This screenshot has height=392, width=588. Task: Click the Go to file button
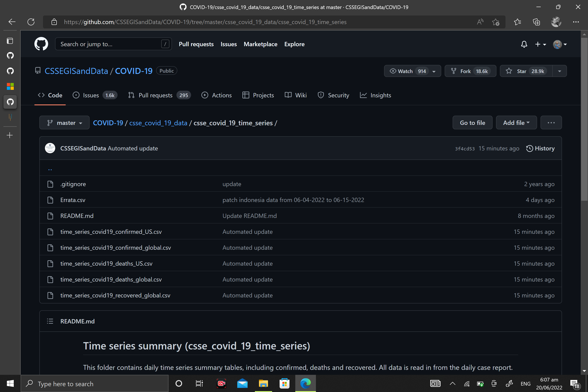tap(472, 122)
